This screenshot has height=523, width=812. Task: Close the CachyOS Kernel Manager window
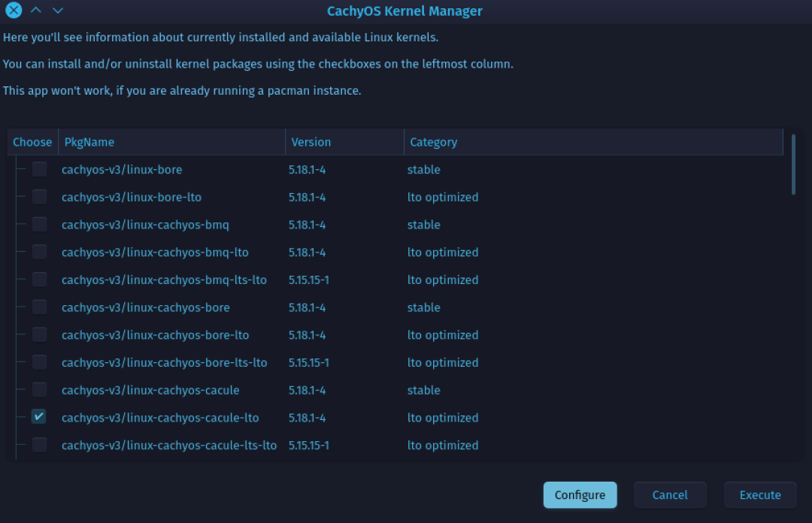click(x=14, y=10)
